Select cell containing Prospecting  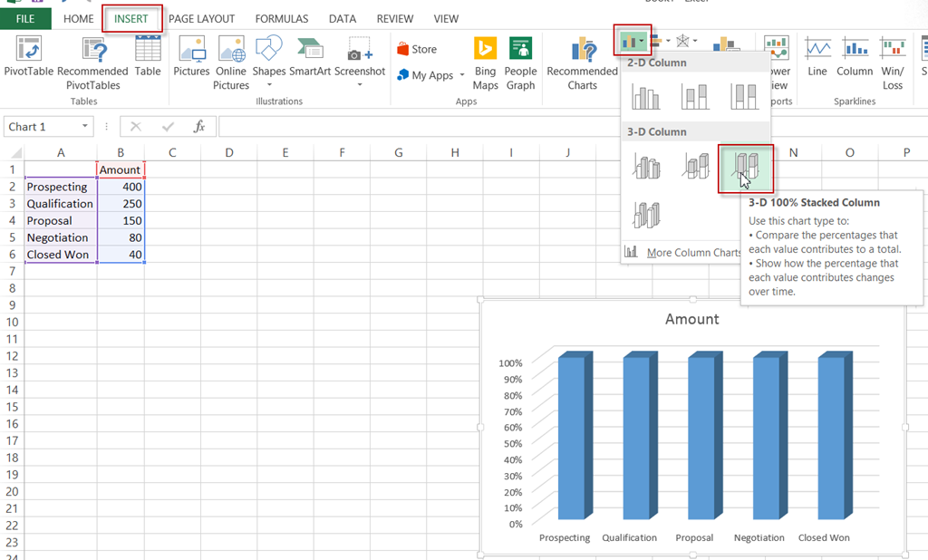[x=61, y=187]
